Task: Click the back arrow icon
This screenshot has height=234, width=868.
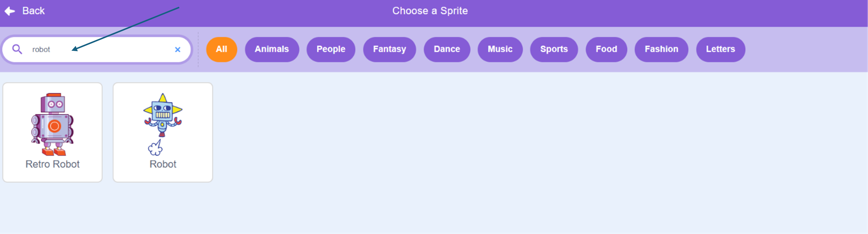Action: (x=10, y=11)
